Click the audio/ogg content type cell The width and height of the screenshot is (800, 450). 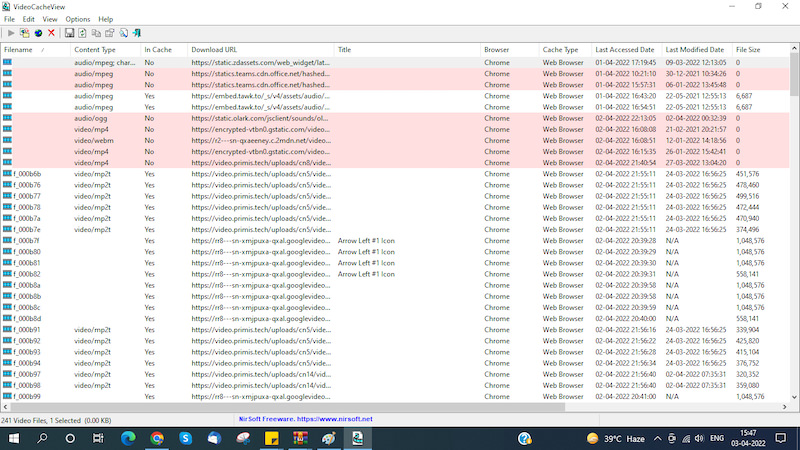[91, 118]
